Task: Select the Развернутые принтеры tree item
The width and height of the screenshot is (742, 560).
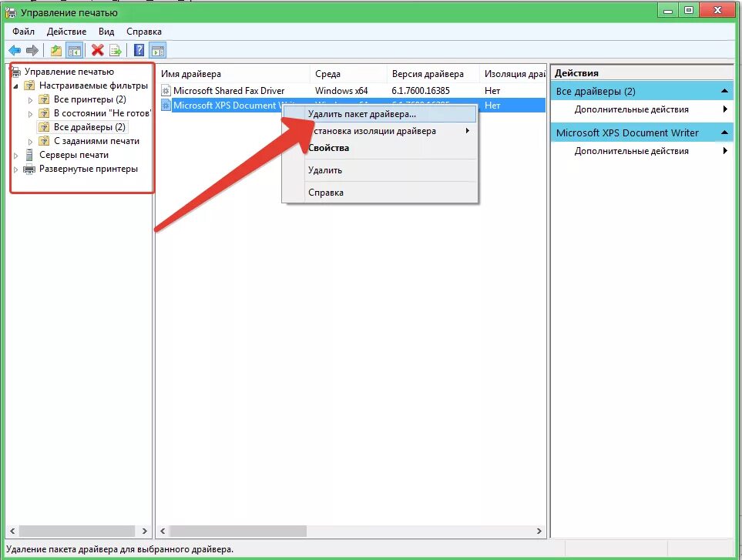Action: (x=89, y=169)
